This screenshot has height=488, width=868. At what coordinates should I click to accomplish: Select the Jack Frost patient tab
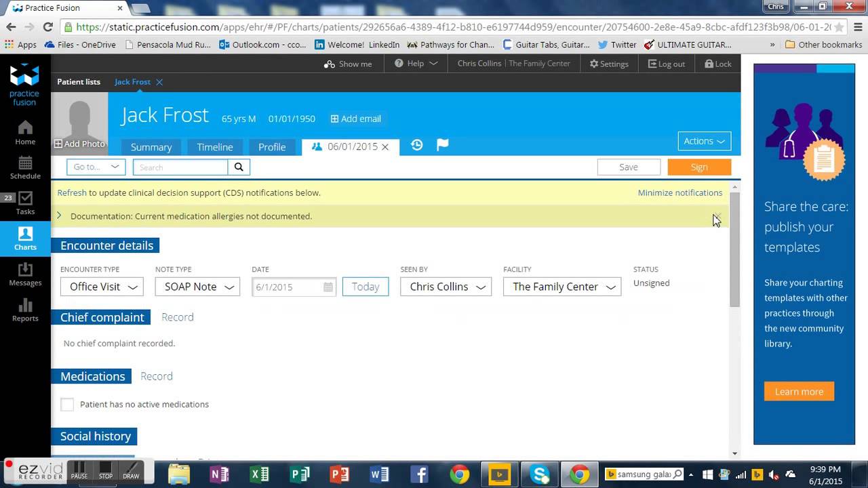(132, 82)
